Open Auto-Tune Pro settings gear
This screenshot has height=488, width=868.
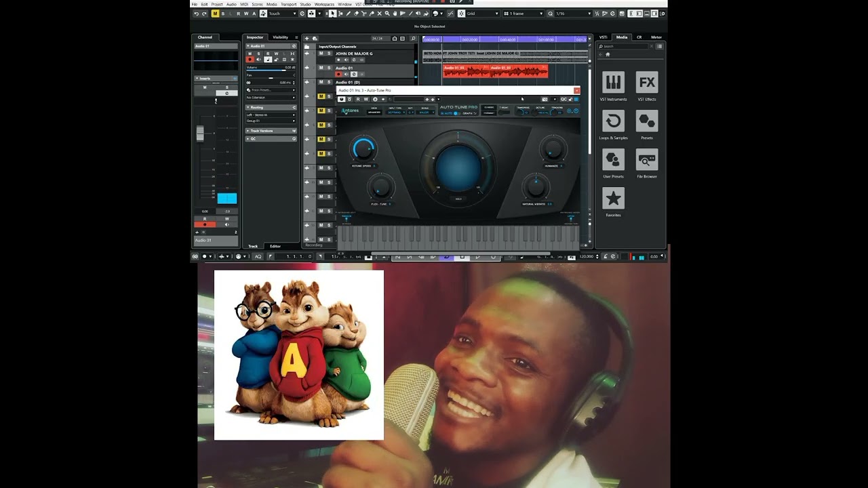(x=570, y=111)
